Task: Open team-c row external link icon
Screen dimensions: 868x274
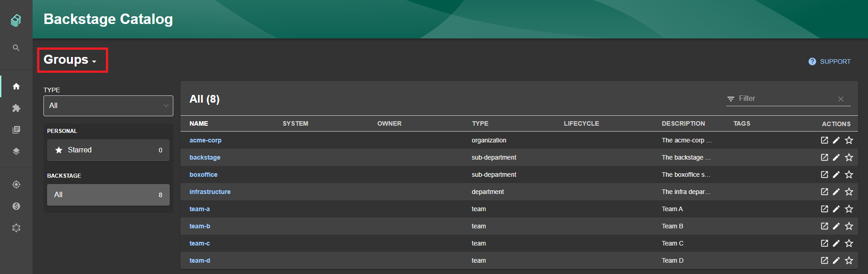Action: (825, 243)
